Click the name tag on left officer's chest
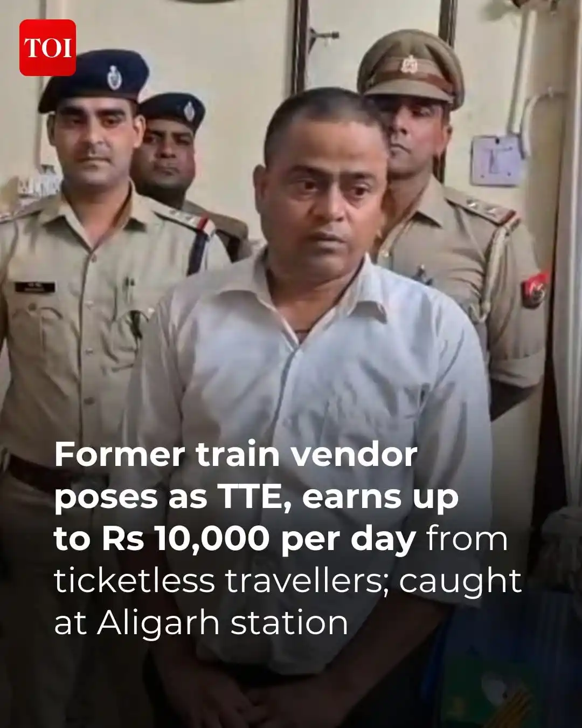 point(35,287)
